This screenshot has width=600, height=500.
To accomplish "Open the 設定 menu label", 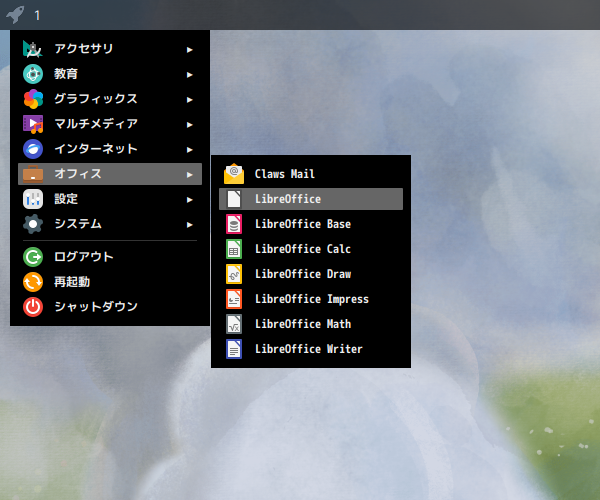I will (66, 199).
